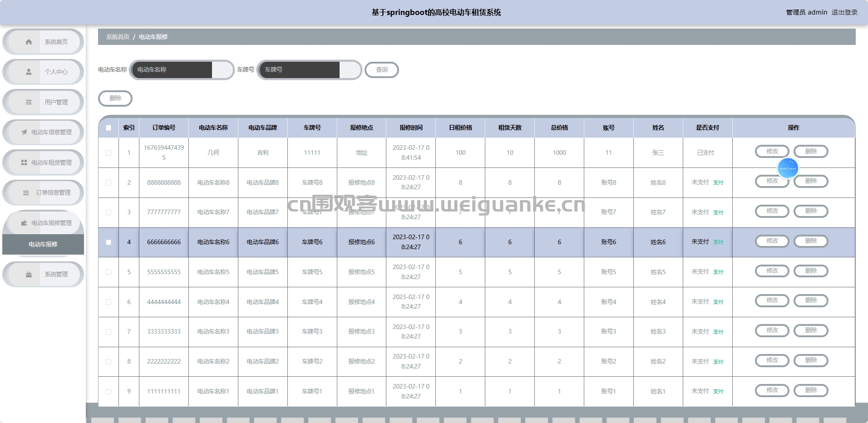Toggle the select-all checkbox in table header

click(x=108, y=128)
